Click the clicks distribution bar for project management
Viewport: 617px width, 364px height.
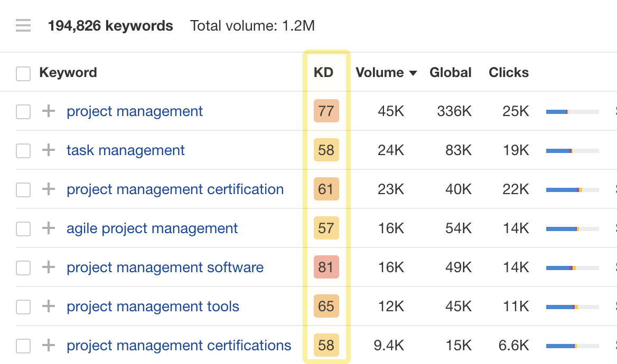[572, 112]
